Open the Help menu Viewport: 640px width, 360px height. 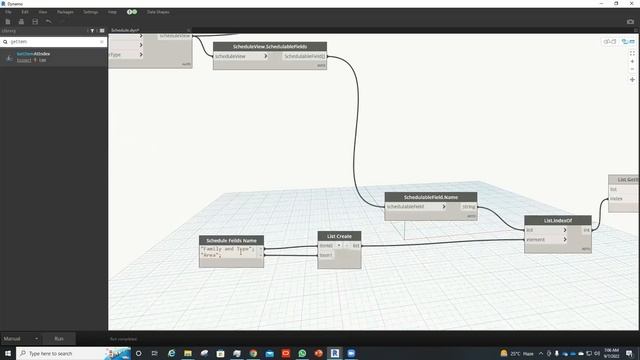112,12
